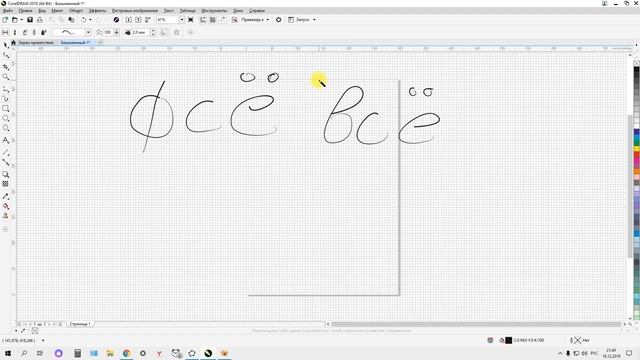Screen dimensions: 640x360
Task: Click the status bar fill color swatch
Action: click(x=509, y=340)
